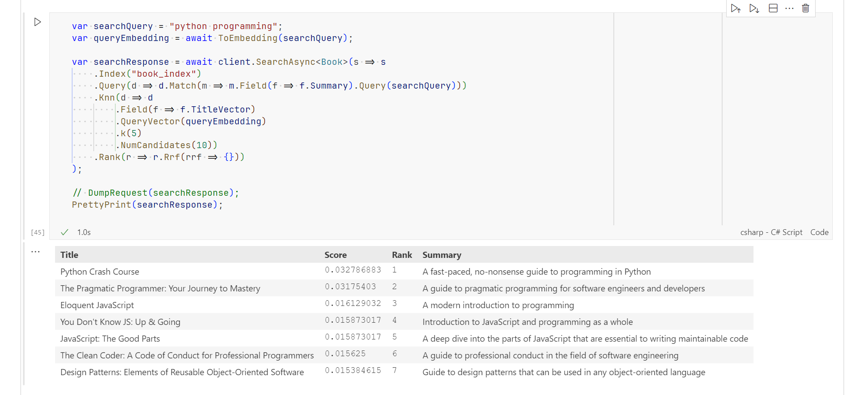Run the code cell with play icon
This screenshot has height=395, width=868.
[37, 22]
